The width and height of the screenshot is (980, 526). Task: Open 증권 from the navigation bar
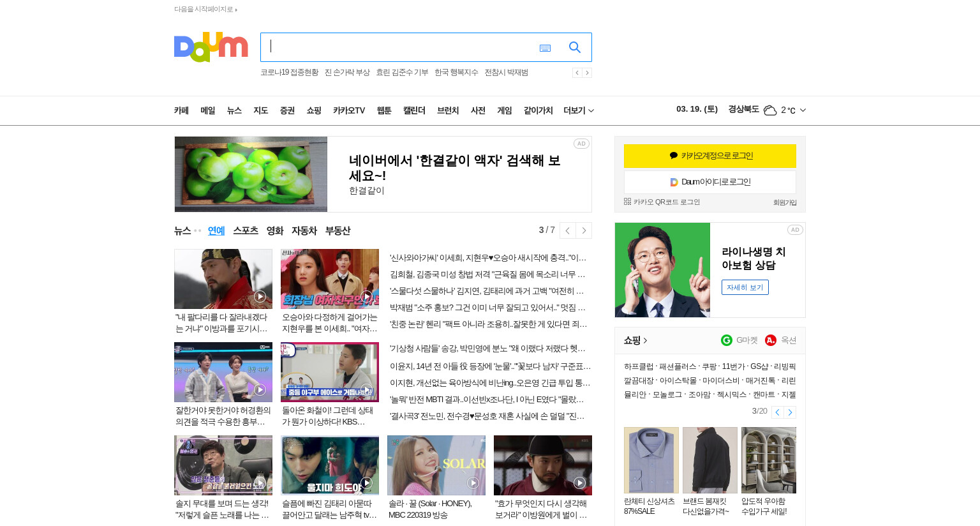287,110
